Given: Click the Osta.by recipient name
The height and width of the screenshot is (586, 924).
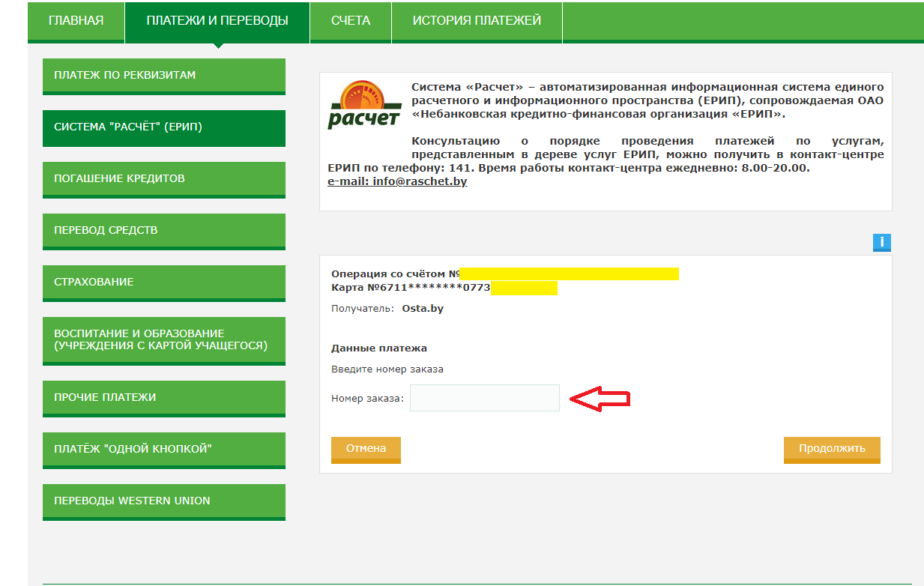Looking at the screenshot, I should (423, 308).
